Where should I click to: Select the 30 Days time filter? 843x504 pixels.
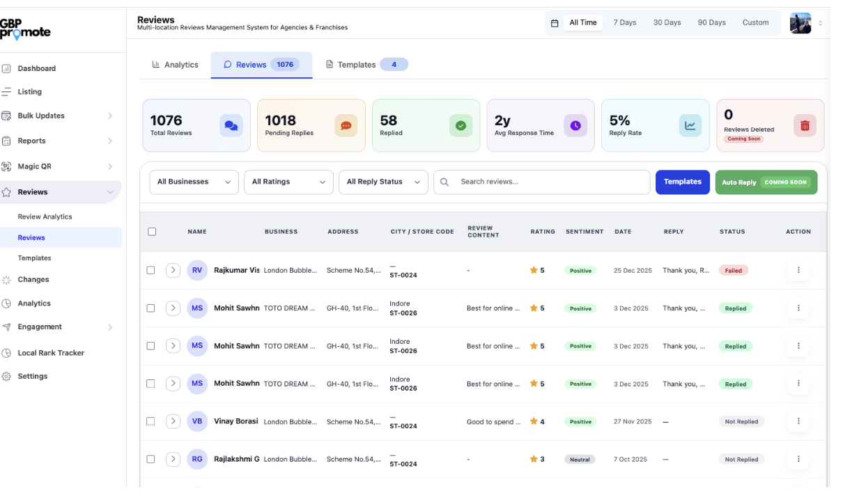tap(667, 22)
